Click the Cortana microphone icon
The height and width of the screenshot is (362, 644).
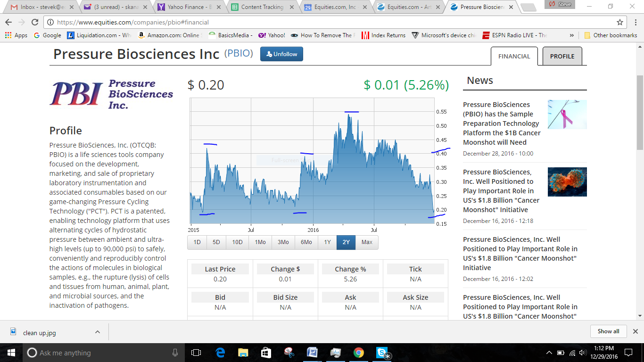tap(175, 353)
